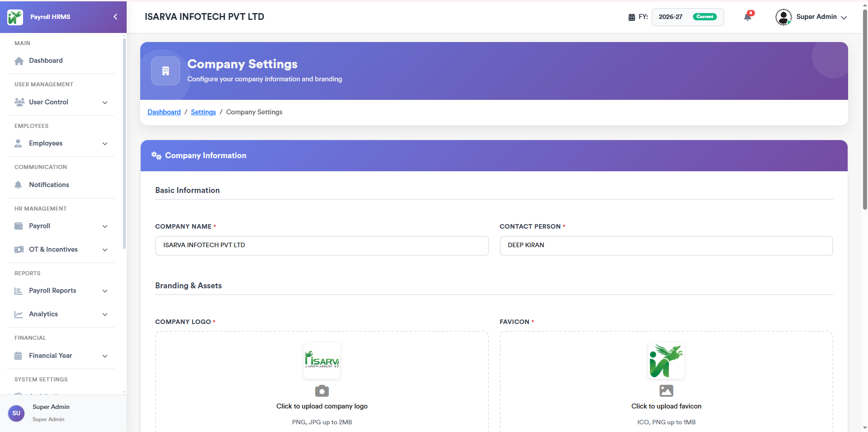Image resolution: width=868 pixels, height=432 pixels.
Task: Click the FY calendar icon
Action: [x=632, y=17]
